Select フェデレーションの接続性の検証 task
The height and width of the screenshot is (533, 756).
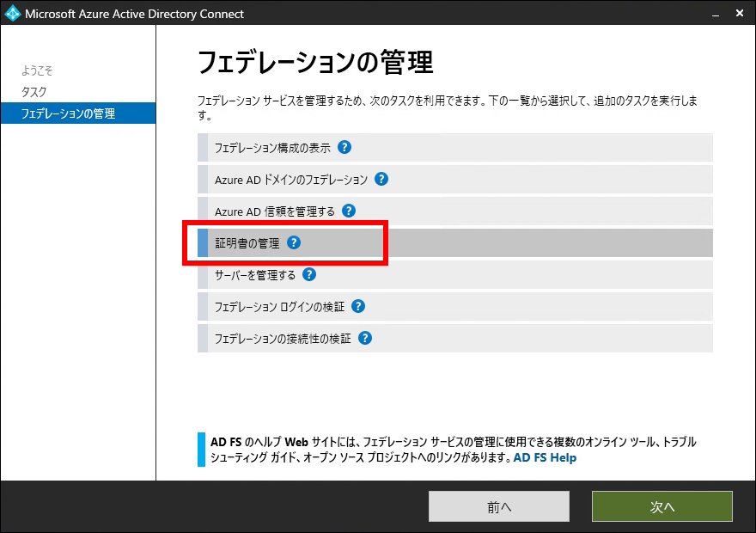455,339
